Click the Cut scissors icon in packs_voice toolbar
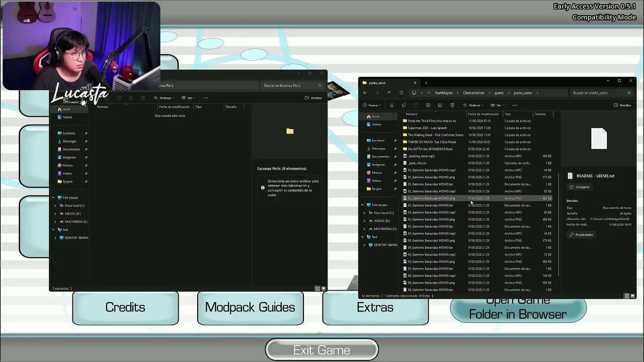Image resolution: width=644 pixels, height=362 pixels. [x=392, y=105]
